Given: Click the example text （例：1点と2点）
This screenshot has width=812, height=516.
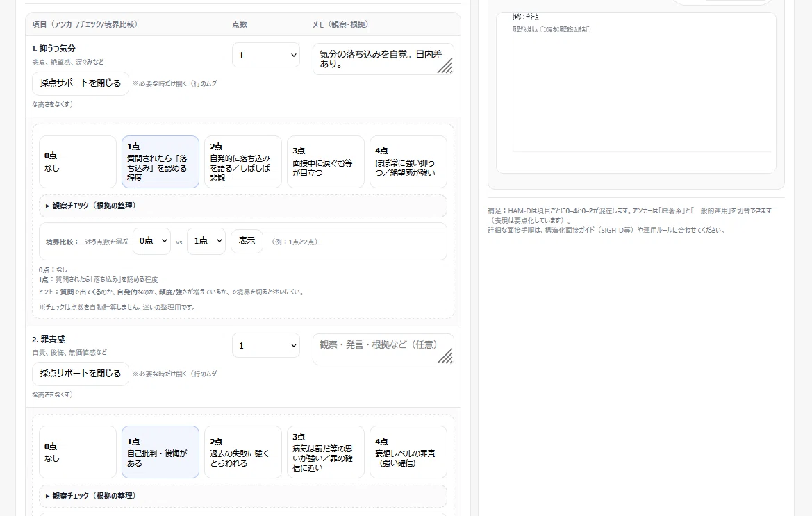Looking at the screenshot, I should [x=295, y=242].
